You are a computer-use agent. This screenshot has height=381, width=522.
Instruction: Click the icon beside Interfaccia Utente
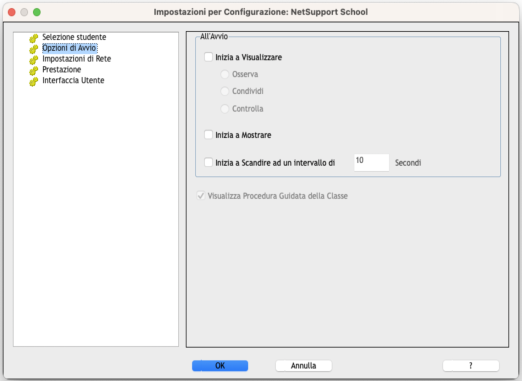tap(33, 81)
